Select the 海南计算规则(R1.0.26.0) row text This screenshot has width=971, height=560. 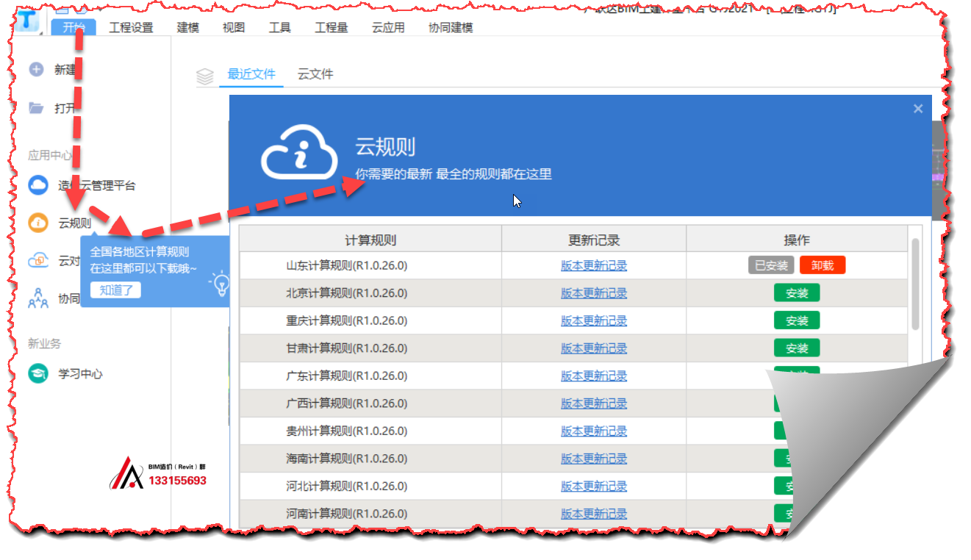347,459
